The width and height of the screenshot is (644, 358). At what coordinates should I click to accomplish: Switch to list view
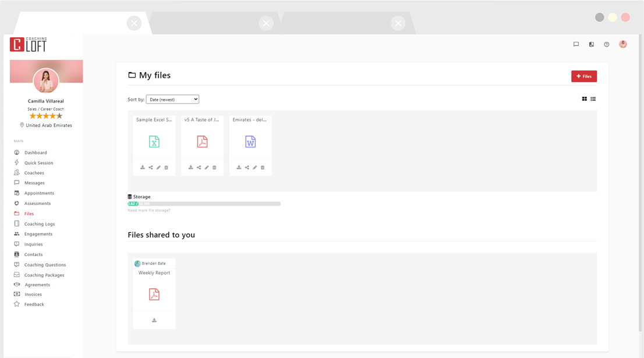click(593, 99)
